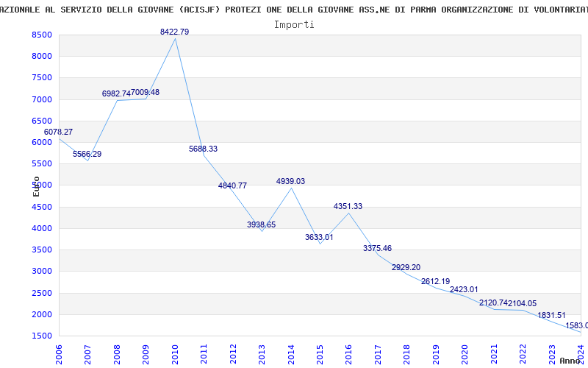The height and width of the screenshot is (368, 588).
Task: Select the 2017 year axis label
Action: click(x=378, y=355)
